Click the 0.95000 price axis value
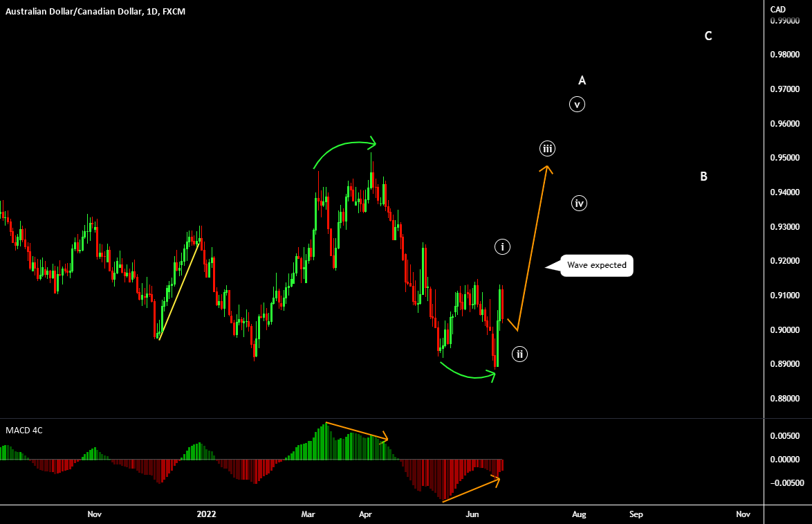This screenshot has height=524, width=812. point(784,158)
